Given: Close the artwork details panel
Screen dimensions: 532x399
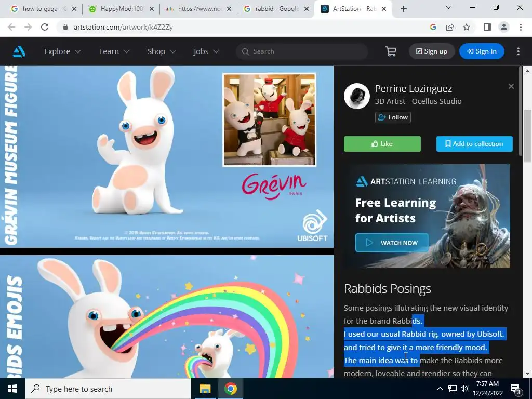Looking at the screenshot, I should [511, 86].
